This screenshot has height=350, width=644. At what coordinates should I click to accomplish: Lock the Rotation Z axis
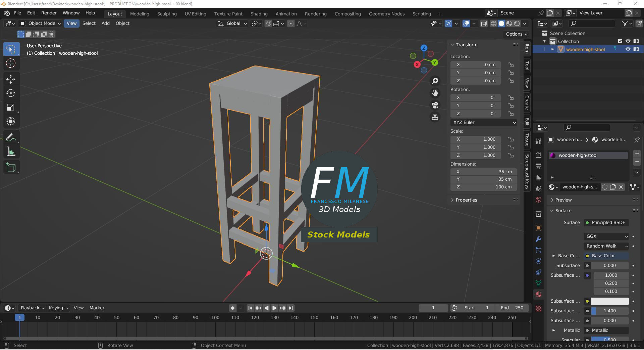(x=511, y=114)
